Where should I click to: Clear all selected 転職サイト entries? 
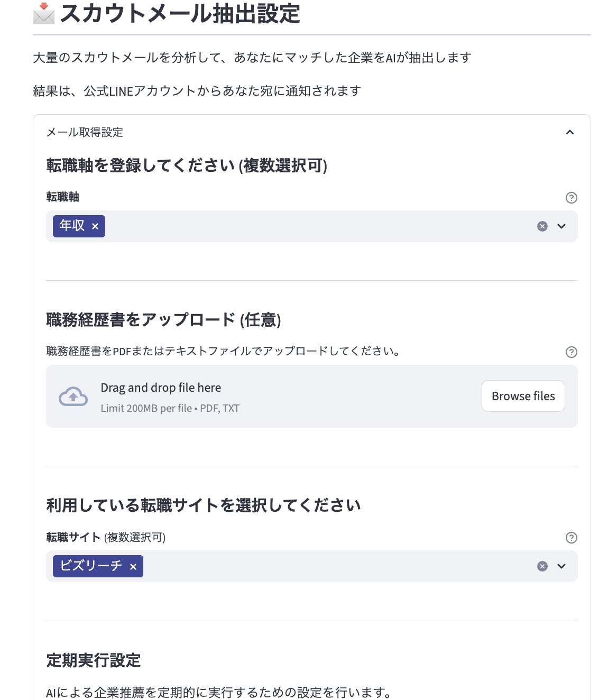[x=542, y=566]
